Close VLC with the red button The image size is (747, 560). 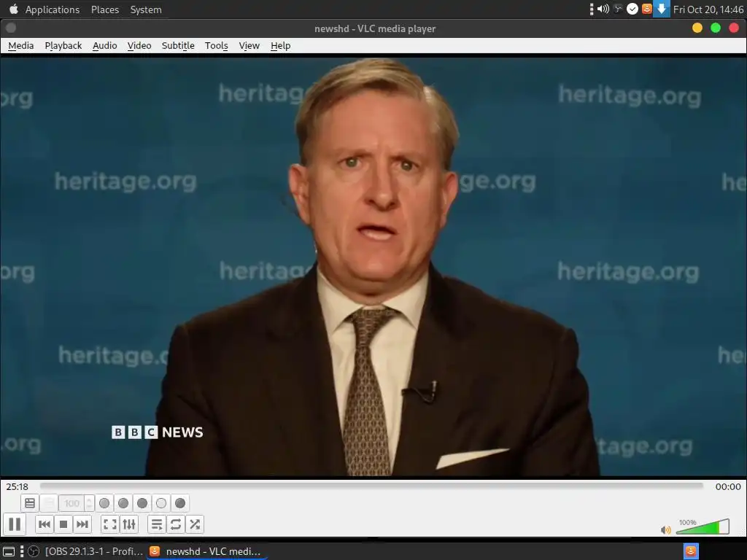pyautogui.click(x=734, y=28)
